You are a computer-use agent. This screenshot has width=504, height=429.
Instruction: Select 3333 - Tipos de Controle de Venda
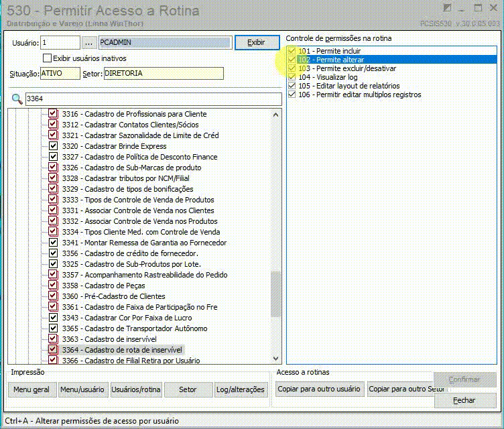tap(138, 200)
